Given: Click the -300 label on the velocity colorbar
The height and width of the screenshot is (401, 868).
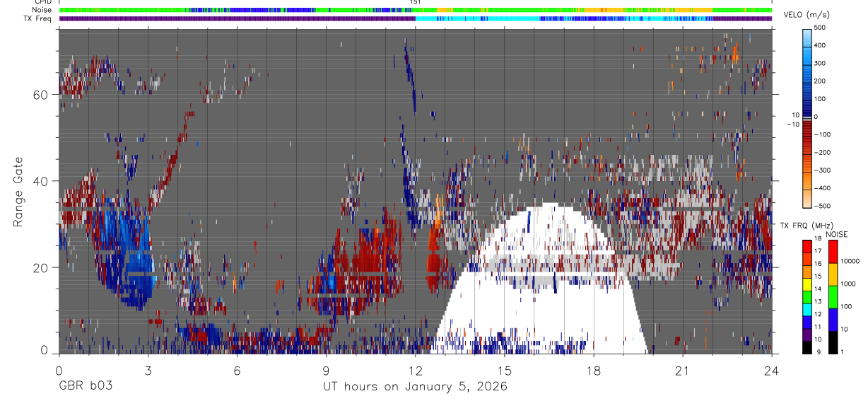Looking at the screenshot, I should pos(823,170).
